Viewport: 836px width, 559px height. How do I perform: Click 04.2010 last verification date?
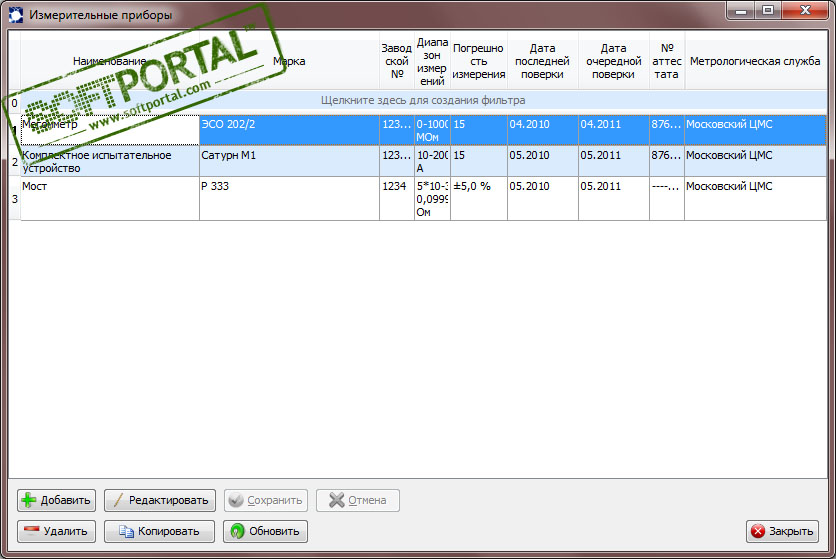[x=543, y=130]
